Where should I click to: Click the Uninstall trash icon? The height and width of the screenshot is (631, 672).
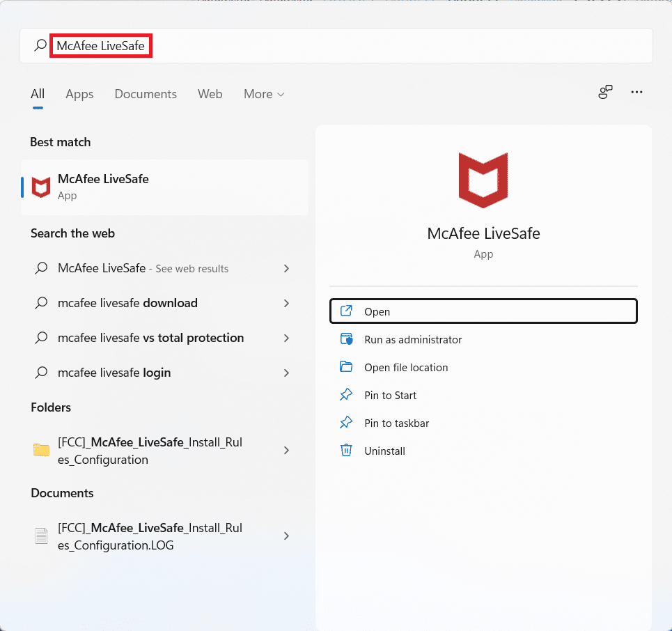coord(346,451)
